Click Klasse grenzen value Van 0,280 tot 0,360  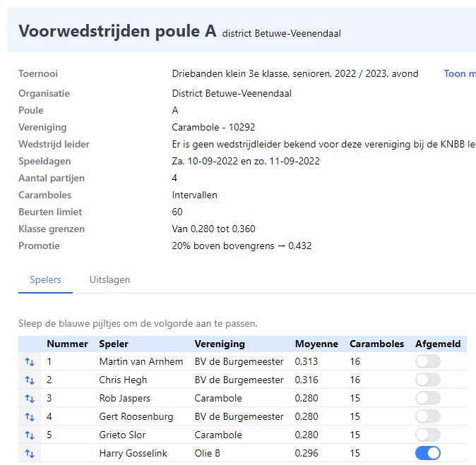(x=213, y=229)
